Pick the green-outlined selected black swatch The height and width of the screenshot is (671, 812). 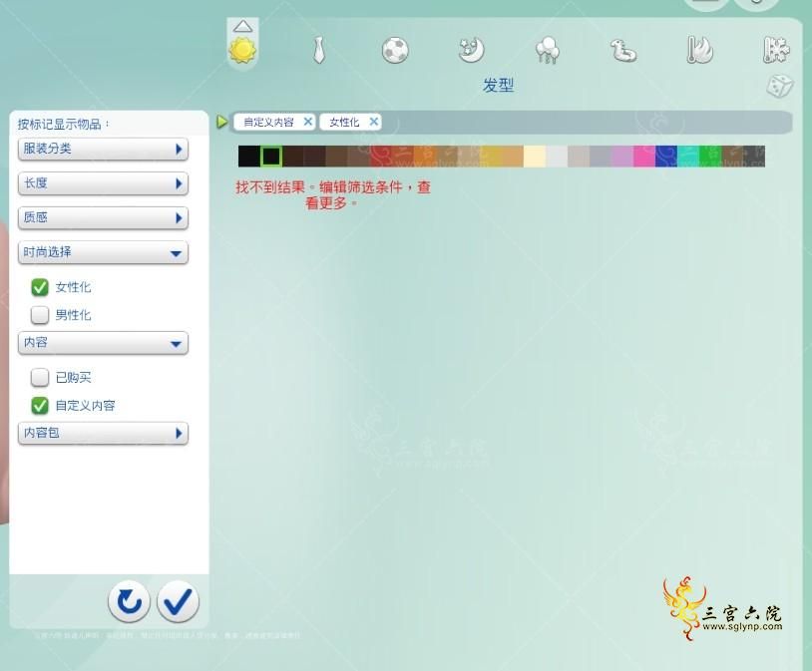click(271, 157)
